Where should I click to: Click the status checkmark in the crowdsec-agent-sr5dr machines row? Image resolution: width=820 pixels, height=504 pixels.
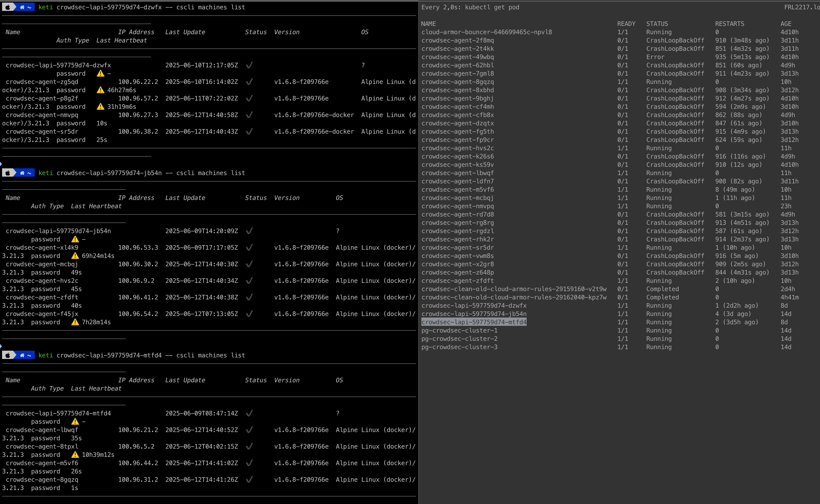coord(249,131)
